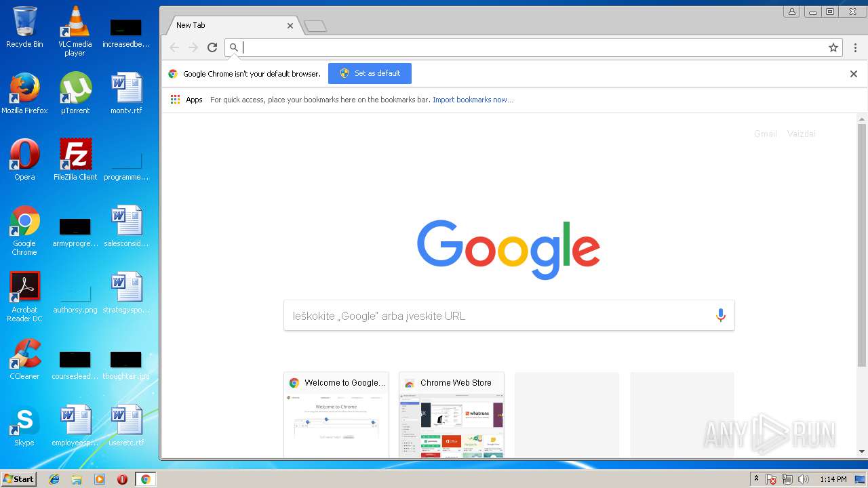Click the forward navigation arrow

(193, 47)
